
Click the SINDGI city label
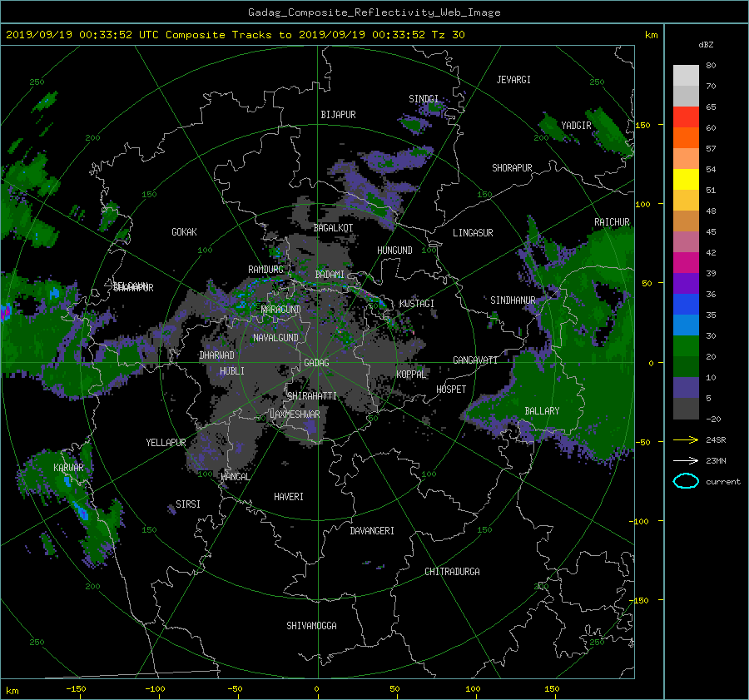pos(424,99)
